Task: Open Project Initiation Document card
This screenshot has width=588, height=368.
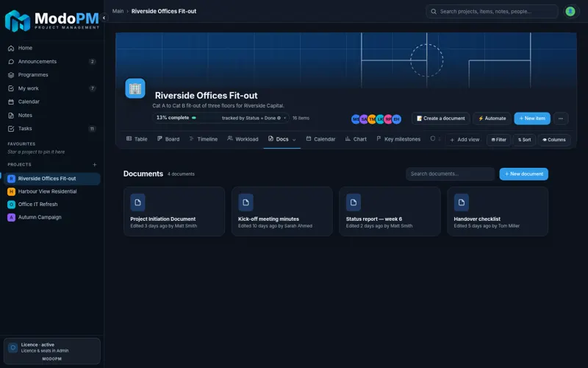Action: coord(174,211)
